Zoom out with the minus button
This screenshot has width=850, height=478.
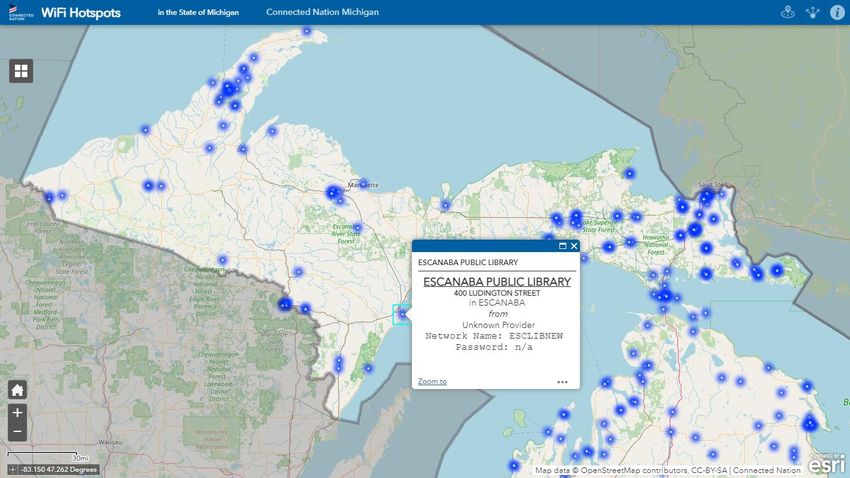tap(17, 432)
